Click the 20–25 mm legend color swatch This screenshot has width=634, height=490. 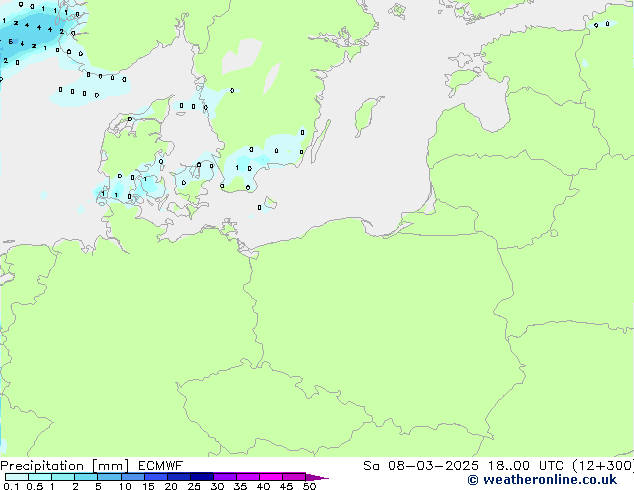point(178,477)
